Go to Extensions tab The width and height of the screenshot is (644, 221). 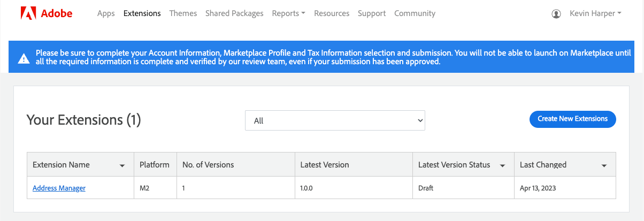point(142,13)
